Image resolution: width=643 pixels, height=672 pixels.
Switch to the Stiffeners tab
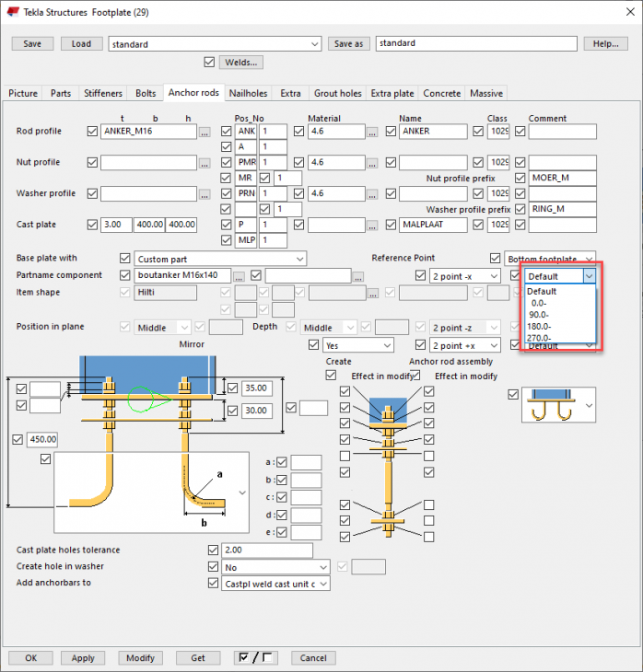point(103,93)
